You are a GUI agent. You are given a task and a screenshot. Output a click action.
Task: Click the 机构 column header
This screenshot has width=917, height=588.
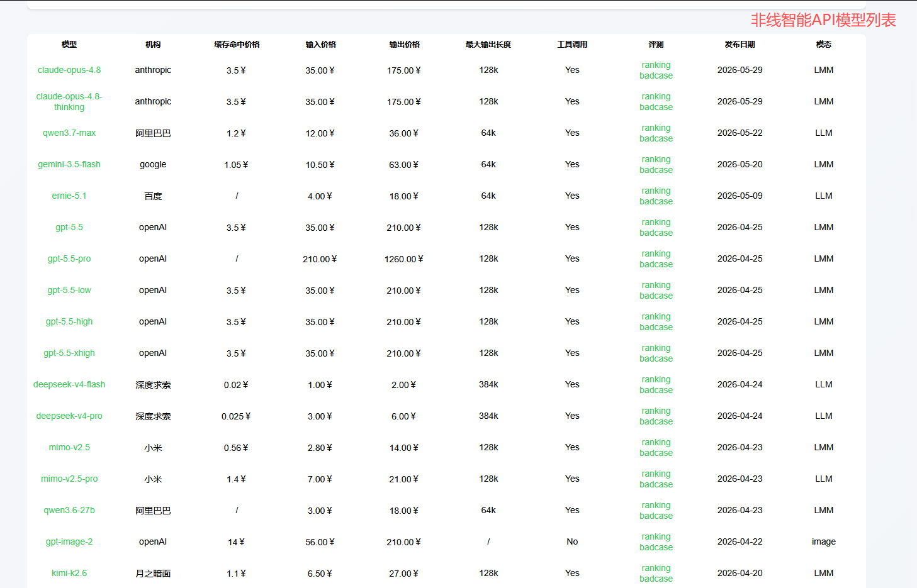click(153, 45)
